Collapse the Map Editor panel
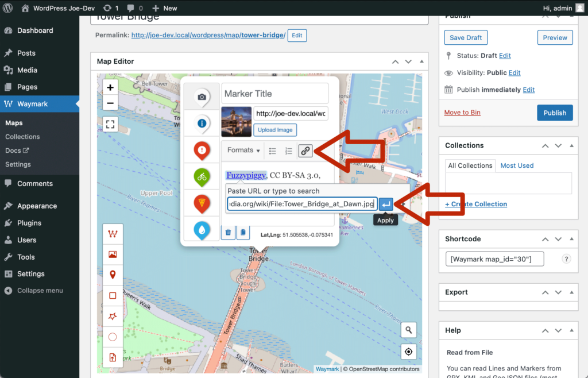The image size is (588, 378). coord(422,61)
